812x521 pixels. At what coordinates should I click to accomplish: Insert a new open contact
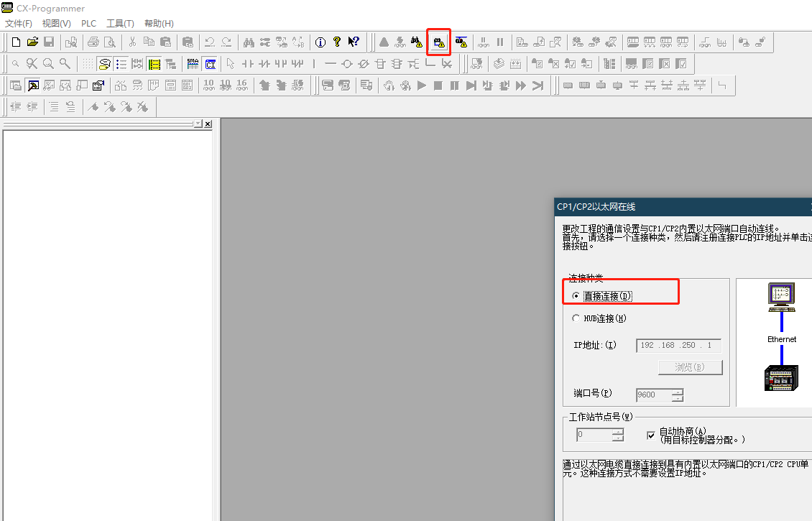[x=247, y=64]
